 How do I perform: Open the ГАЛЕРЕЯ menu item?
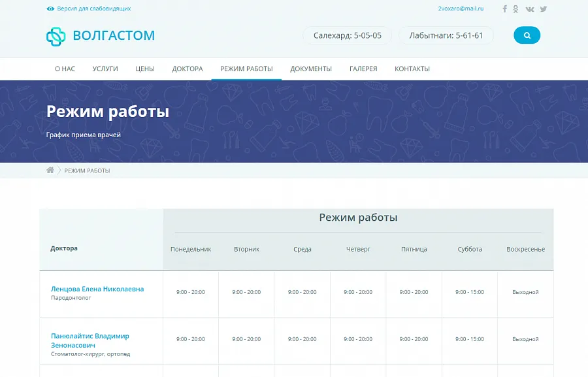point(363,69)
